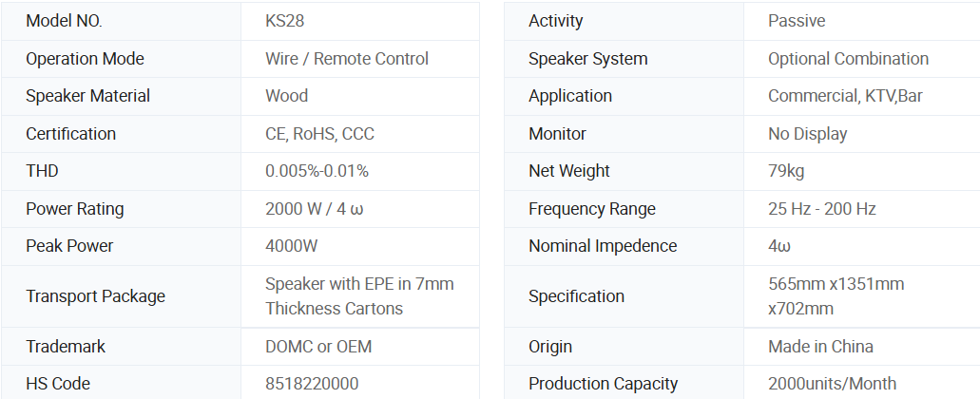Viewport: 980px width, 399px height.
Task: Select the CE, RoHS, CCC certification value
Action: click(319, 134)
